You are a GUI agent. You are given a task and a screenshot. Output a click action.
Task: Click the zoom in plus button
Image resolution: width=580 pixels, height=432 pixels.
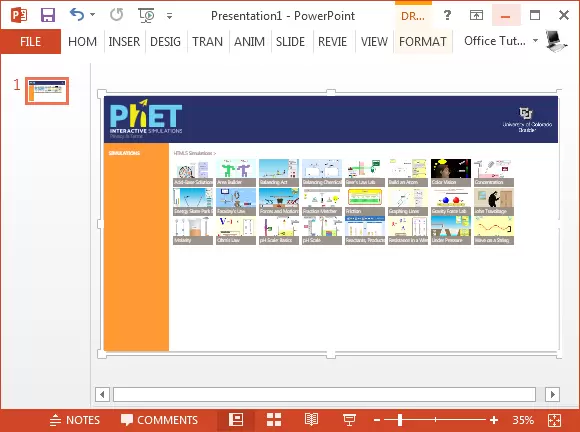coord(494,420)
